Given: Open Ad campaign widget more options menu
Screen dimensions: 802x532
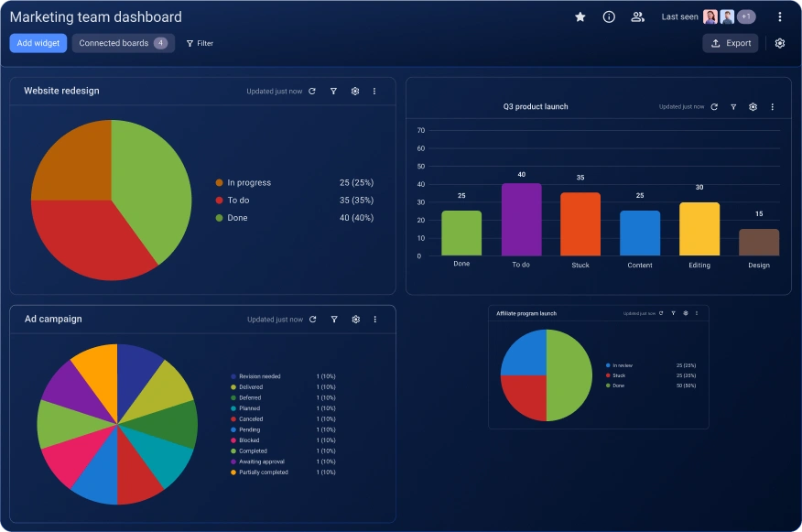Looking at the screenshot, I should click(x=375, y=320).
